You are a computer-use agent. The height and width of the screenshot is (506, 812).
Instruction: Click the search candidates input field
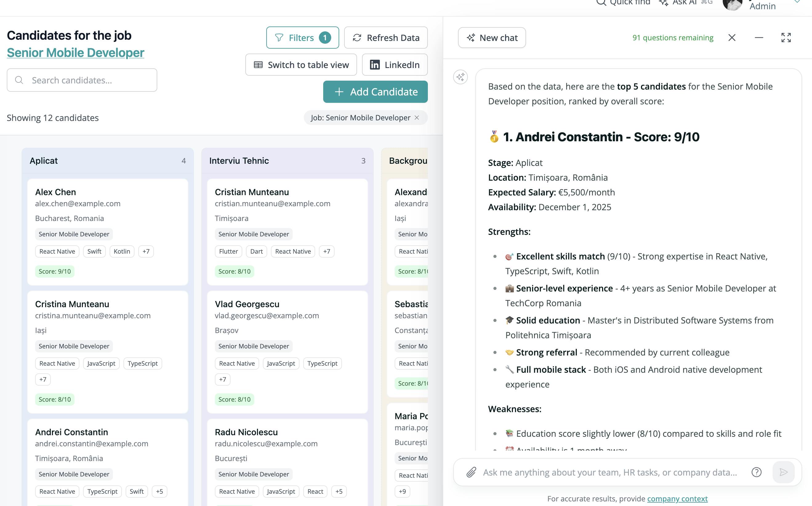tap(82, 80)
